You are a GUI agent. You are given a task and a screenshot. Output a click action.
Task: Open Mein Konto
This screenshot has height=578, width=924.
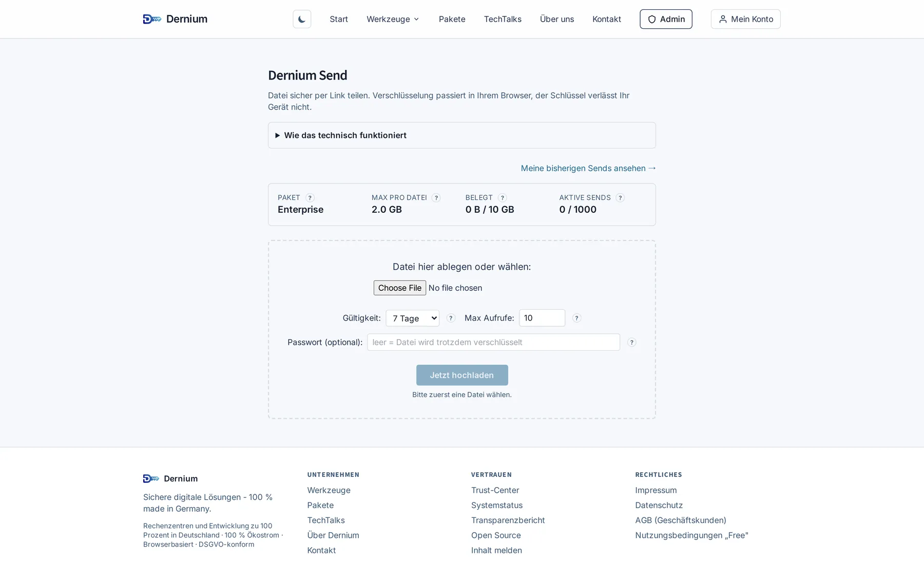click(x=745, y=19)
